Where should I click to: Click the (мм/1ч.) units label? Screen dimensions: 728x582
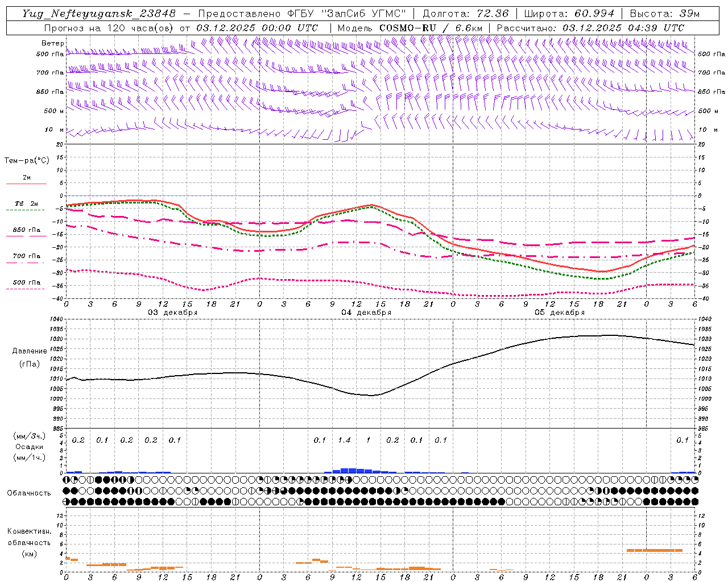[x=30, y=458]
